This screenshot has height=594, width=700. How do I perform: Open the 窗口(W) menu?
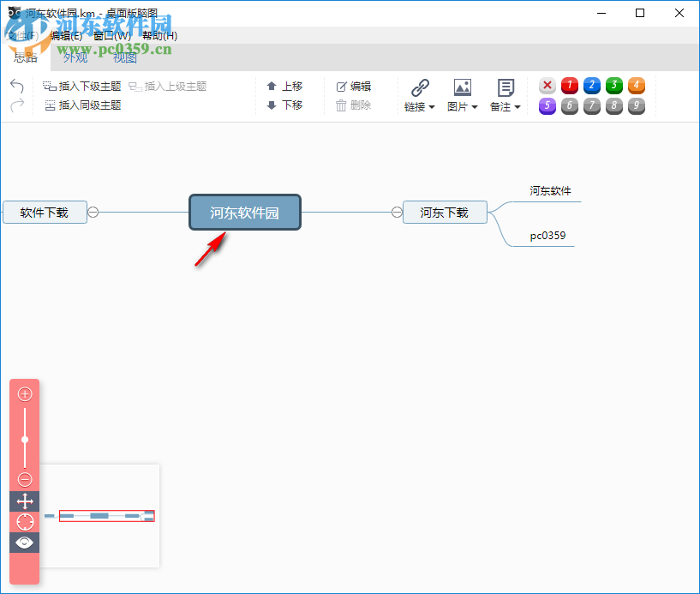click(112, 36)
